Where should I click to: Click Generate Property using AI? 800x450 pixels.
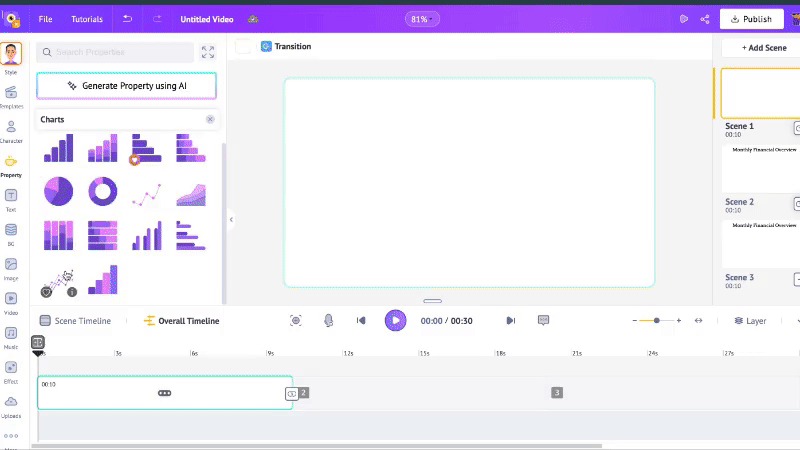pyautogui.click(x=127, y=86)
